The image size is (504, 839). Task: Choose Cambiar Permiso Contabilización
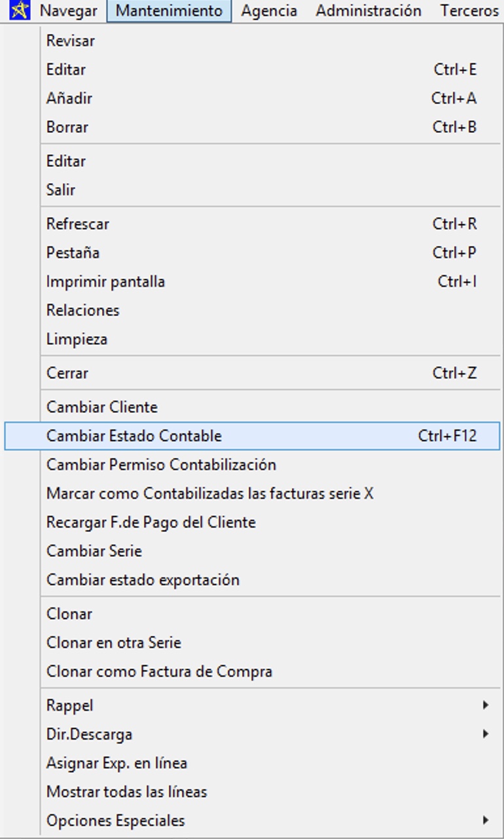[x=161, y=465]
